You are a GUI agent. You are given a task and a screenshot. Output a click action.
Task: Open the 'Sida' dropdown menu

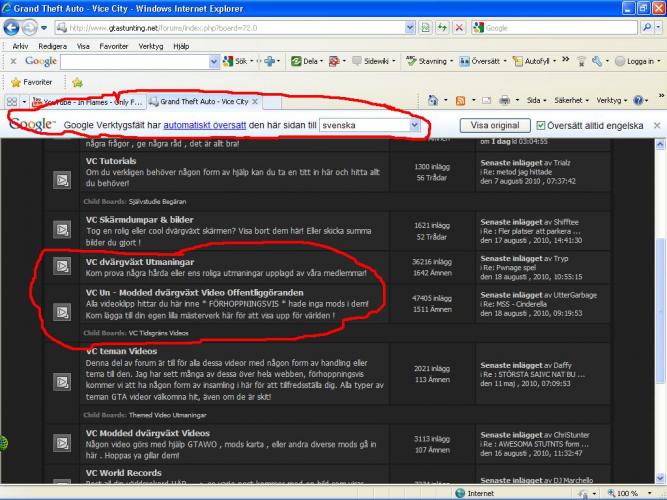[x=536, y=101]
